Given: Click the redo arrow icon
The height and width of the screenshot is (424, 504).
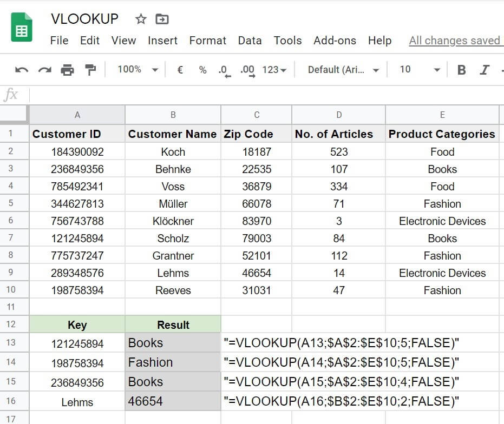Looking at the screenshot, I should pyautogui.click(x=45, y=70).
